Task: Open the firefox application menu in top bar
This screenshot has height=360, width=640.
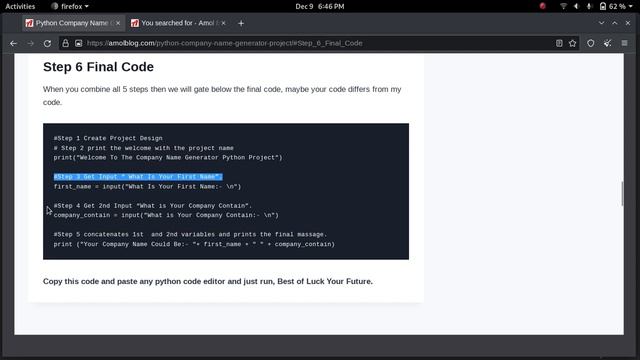Action: tap(70, 7)
